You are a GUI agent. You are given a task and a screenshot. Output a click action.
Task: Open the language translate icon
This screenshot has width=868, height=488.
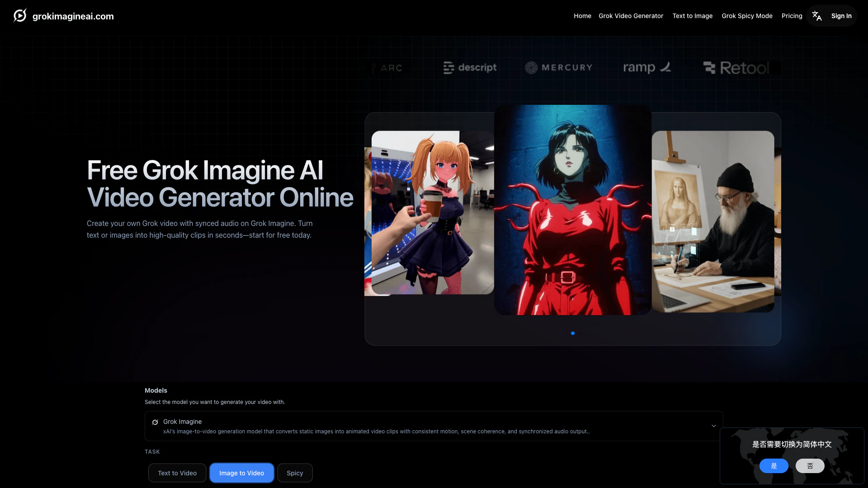point(816,16)
